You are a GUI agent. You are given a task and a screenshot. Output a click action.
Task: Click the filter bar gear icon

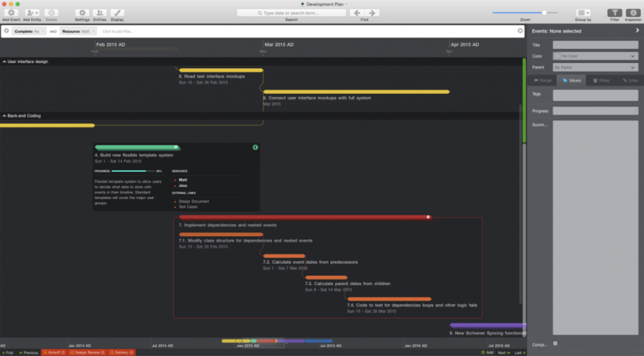point(6,31)
